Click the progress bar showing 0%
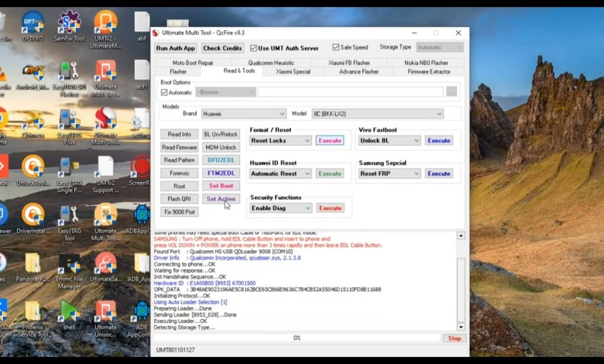 click(297, 338)
